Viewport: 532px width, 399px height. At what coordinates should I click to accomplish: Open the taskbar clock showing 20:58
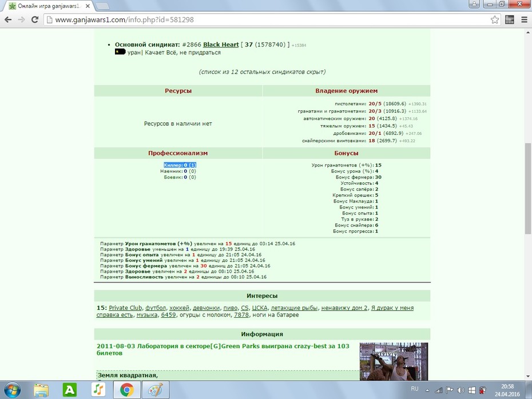507,390
